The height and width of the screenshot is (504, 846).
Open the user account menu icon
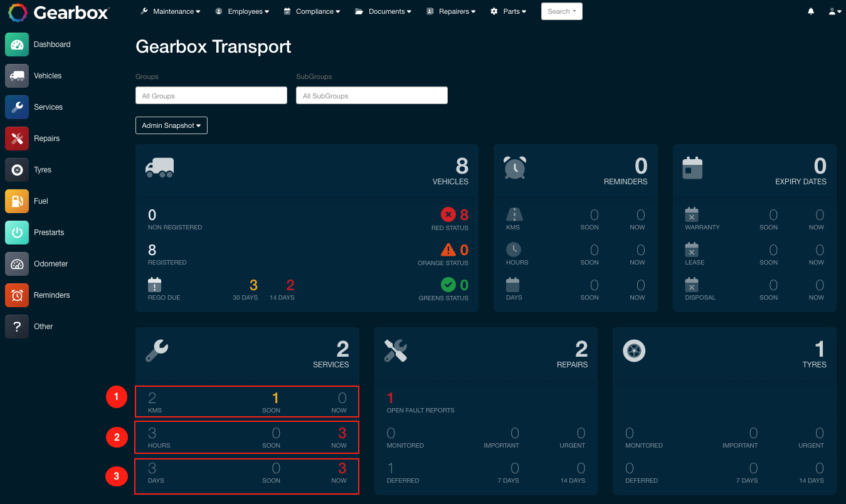point(835,11)
